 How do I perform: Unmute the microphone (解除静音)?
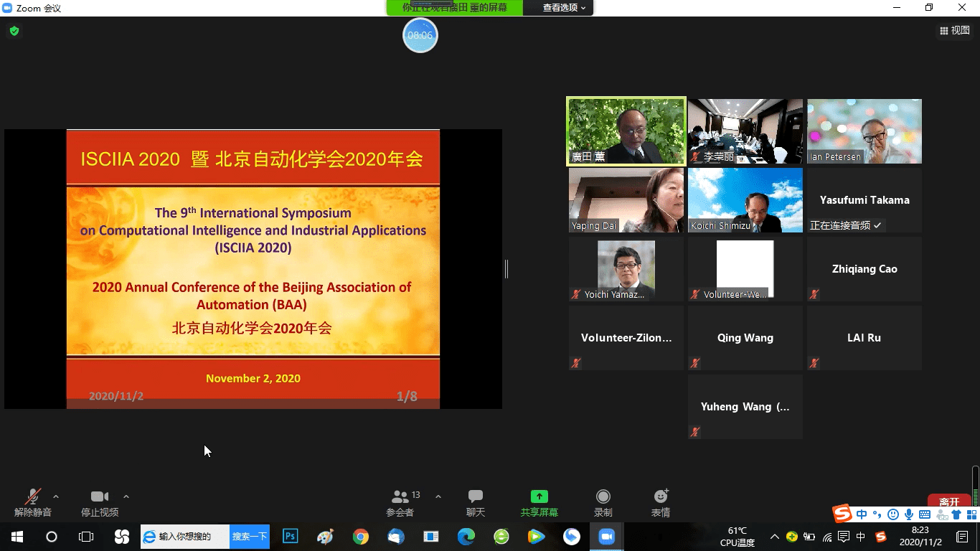pos(33,503)
